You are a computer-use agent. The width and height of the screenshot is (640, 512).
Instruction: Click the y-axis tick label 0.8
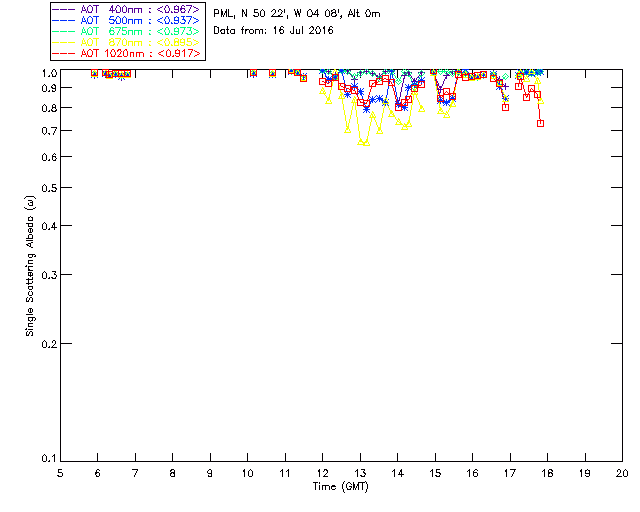(49, 108)
